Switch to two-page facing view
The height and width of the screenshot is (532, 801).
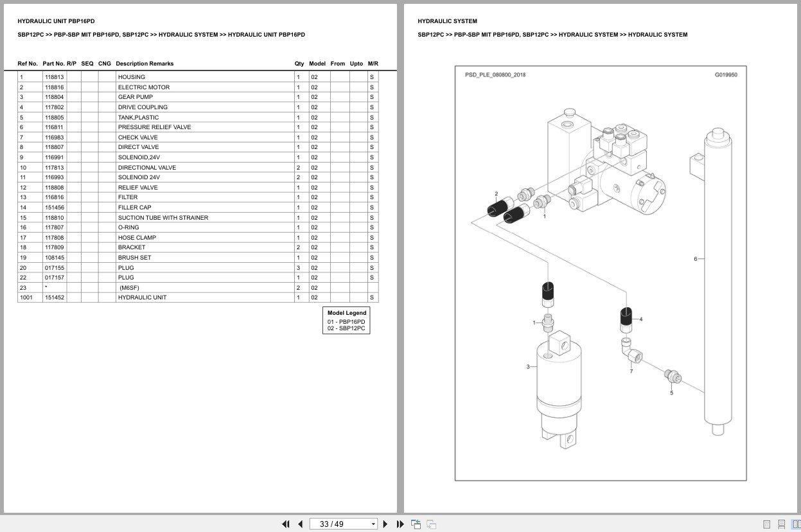click(795, 524)
